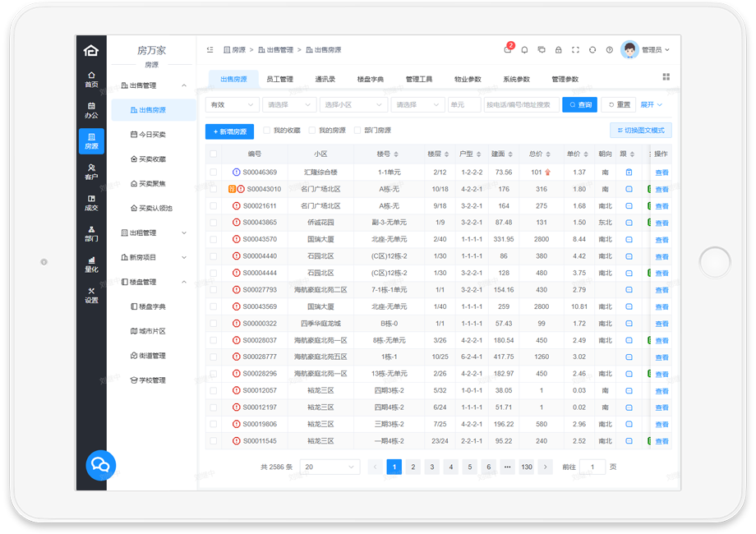Collapse the 出售管理 menu group

coord(154,85)
